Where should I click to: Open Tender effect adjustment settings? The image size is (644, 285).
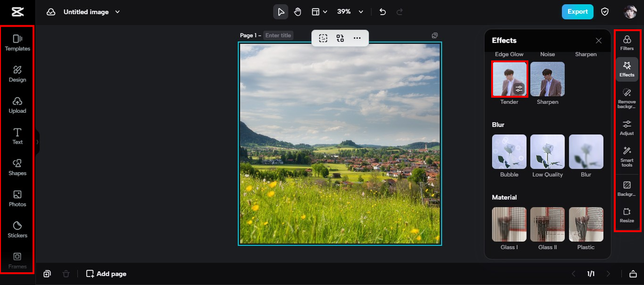pos(519,89)
